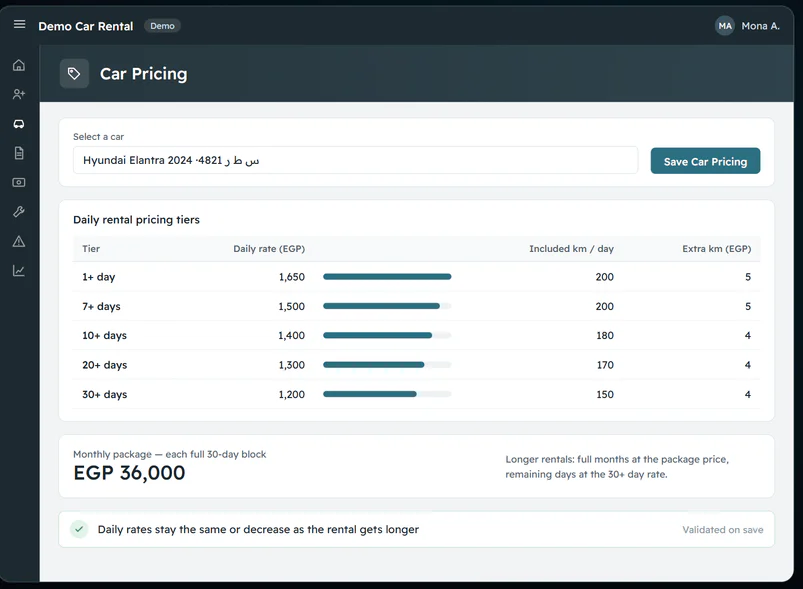Screen dimensions: 803x589
Task: Open the hamburger menu
Action: (19, 24)
